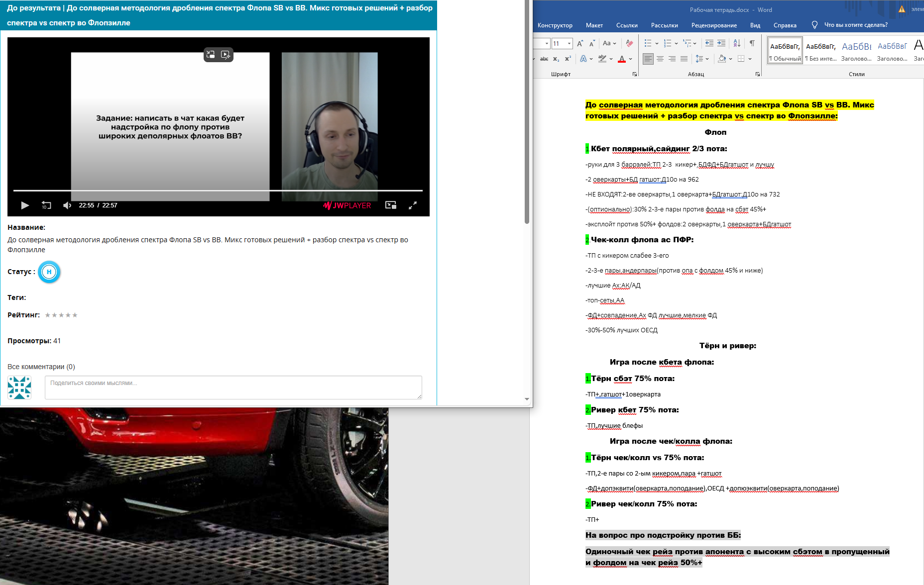Viewport: 924px width, 585px height.
Task: Expand the bullet library dropdown arrow
Action: pyautogui.click(x=657, y=43)
